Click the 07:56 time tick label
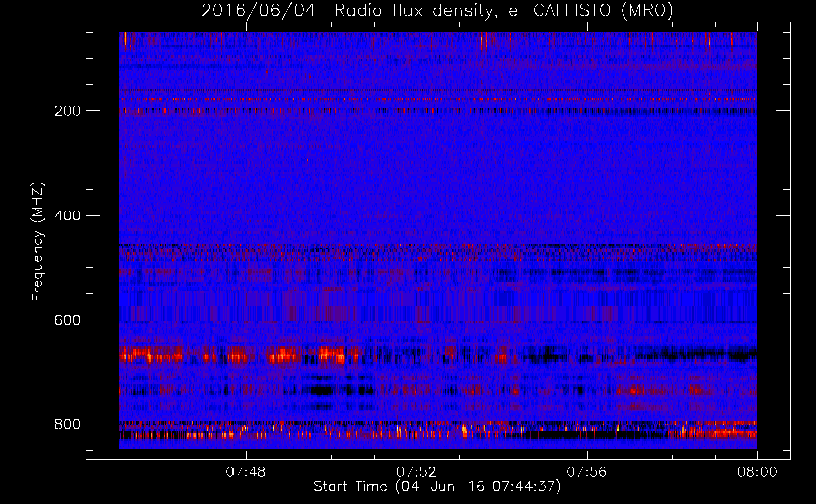The image size is (816, 504). [587, 472]
